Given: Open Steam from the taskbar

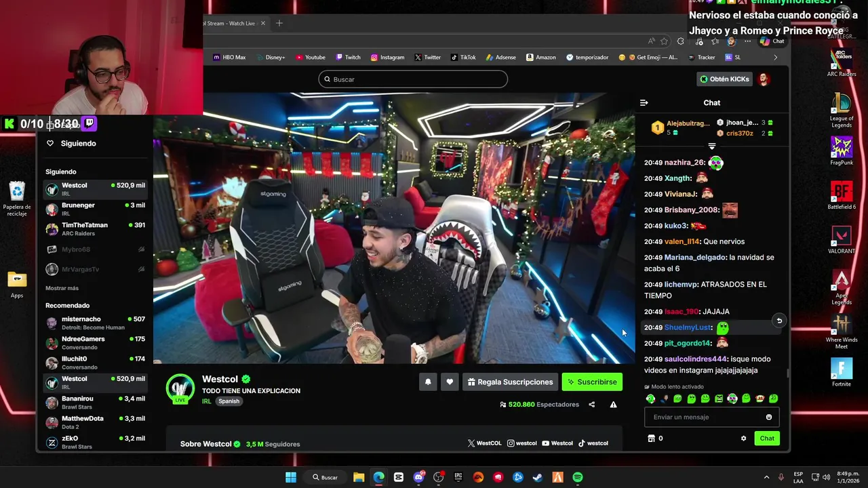Looking at the screenshot, I should 538,477.
